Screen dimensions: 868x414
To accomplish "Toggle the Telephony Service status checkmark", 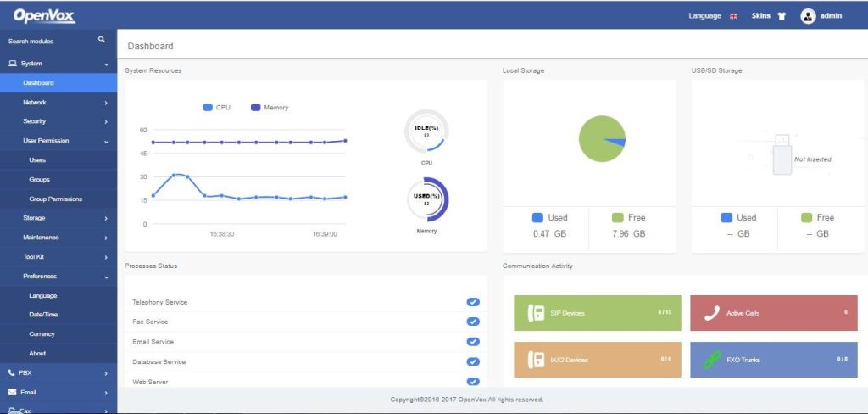I will click(x=473, y=302).
